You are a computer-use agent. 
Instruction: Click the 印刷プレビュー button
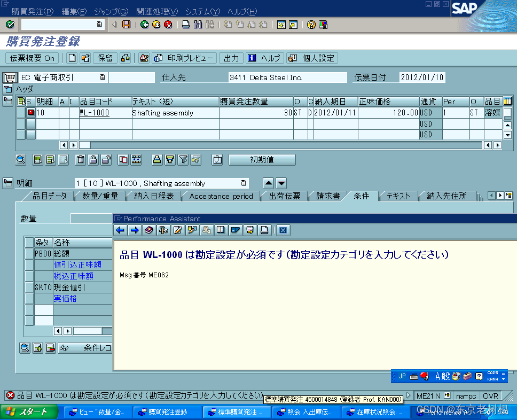pyautogui.click(x=185, y=58)
